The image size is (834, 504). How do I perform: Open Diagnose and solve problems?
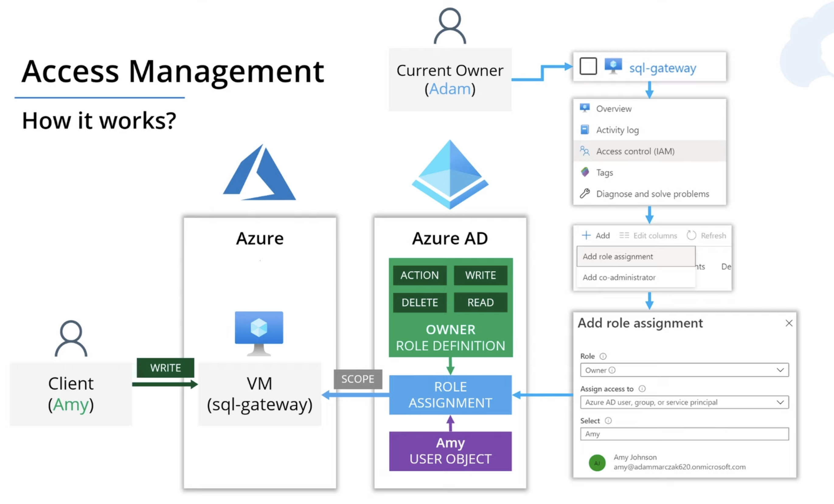click(650, 194)
